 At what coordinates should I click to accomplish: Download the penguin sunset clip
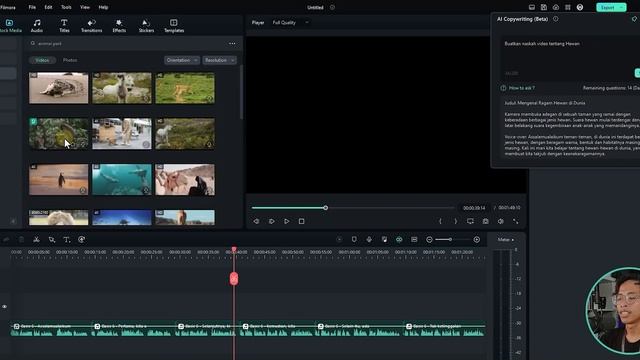coord(83,190)
